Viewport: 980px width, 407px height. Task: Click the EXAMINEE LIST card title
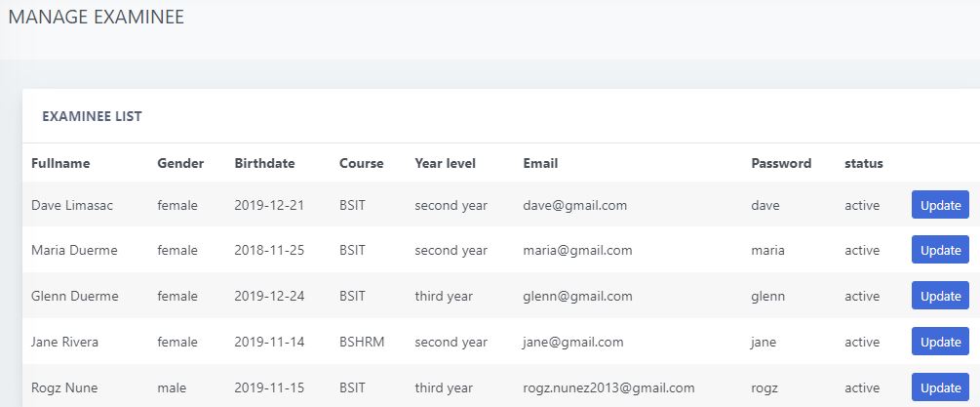(x=92, y=116)
